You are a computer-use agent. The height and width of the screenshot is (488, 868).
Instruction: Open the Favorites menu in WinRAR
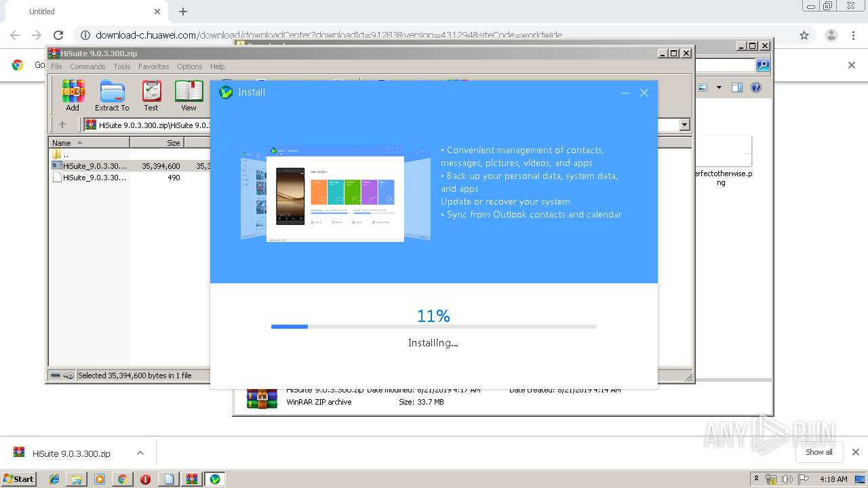[154, 66]
